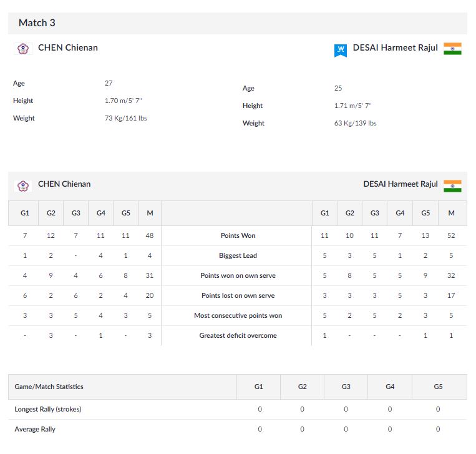
Task: Open DESAI Harmeet Rajul's name beside the winner badge
Action: coord(396,47)
